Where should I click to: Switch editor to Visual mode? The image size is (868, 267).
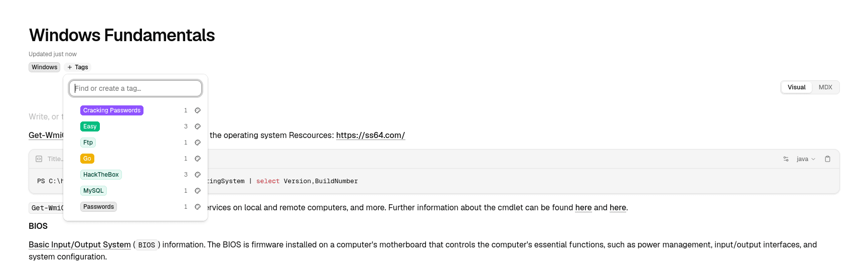click(796, 87)
